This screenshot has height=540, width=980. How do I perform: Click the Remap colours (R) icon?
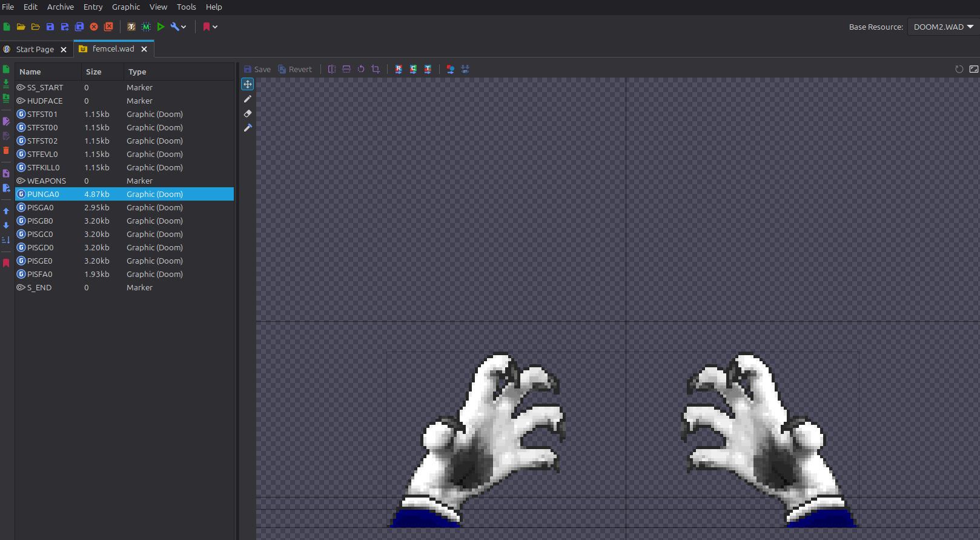click(x=399, y=69)
